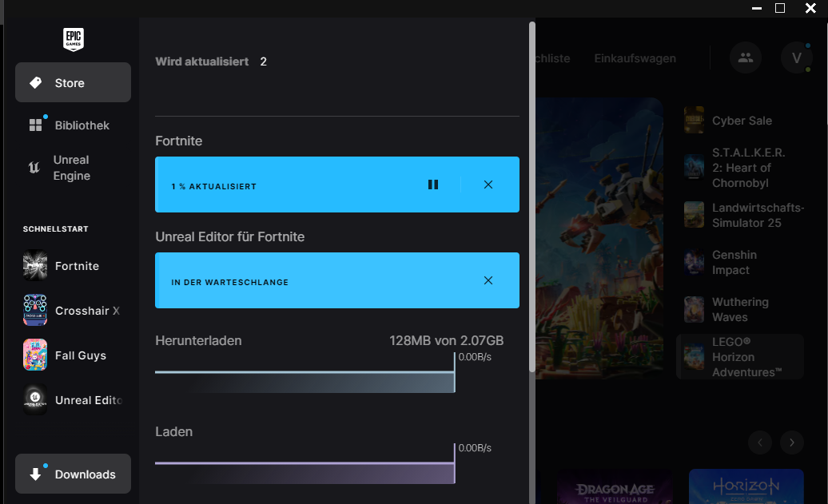
Task: Click the Downloads arrow icon
Action: [x=35, y=474]
